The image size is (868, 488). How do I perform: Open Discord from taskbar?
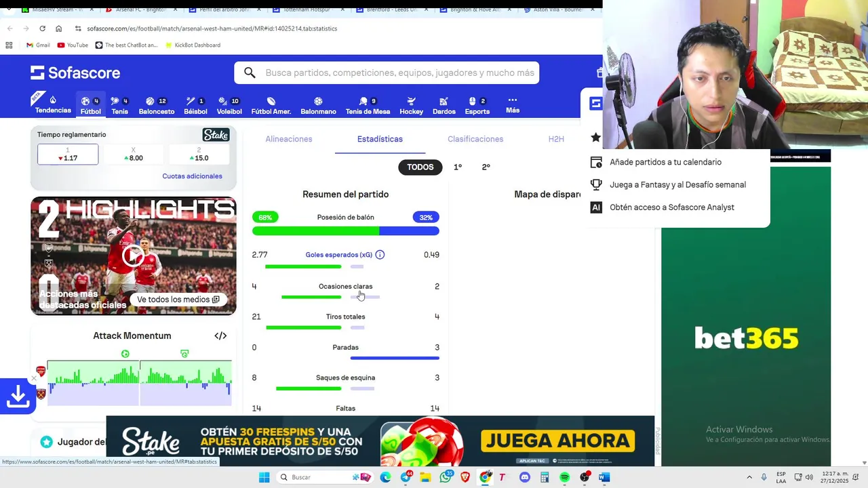(525, 477)
